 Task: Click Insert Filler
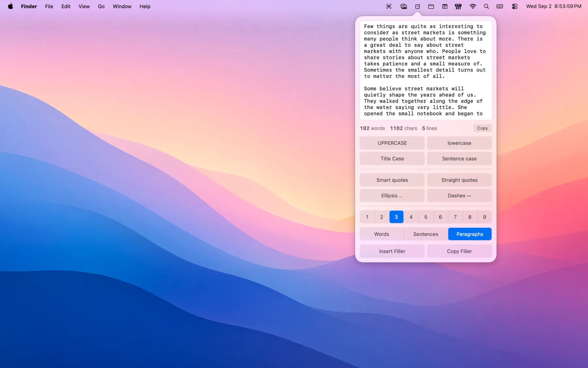pos(392,251)
